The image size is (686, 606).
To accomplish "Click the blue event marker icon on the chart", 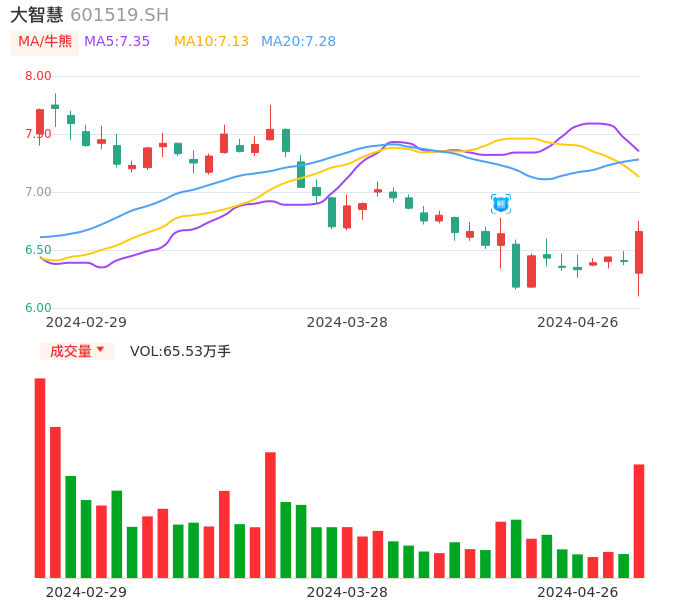I will 501,204.
